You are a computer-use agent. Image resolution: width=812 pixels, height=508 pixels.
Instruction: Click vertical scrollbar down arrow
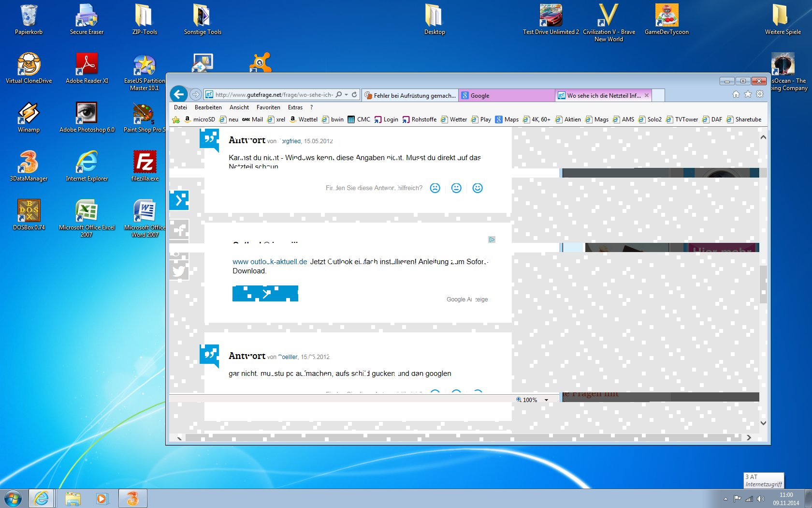point(763,423)
